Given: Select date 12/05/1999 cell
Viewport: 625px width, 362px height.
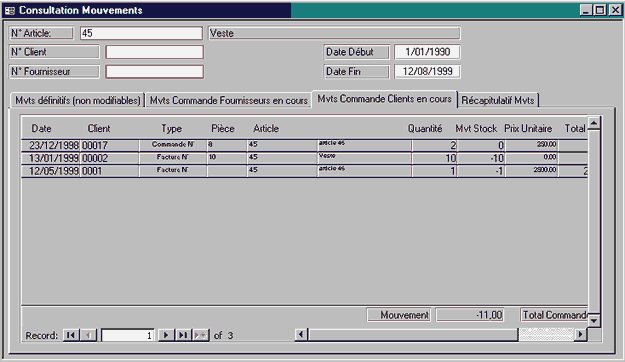Looking at the screenshot, I should pyautogui.click(x=51, y=171).
